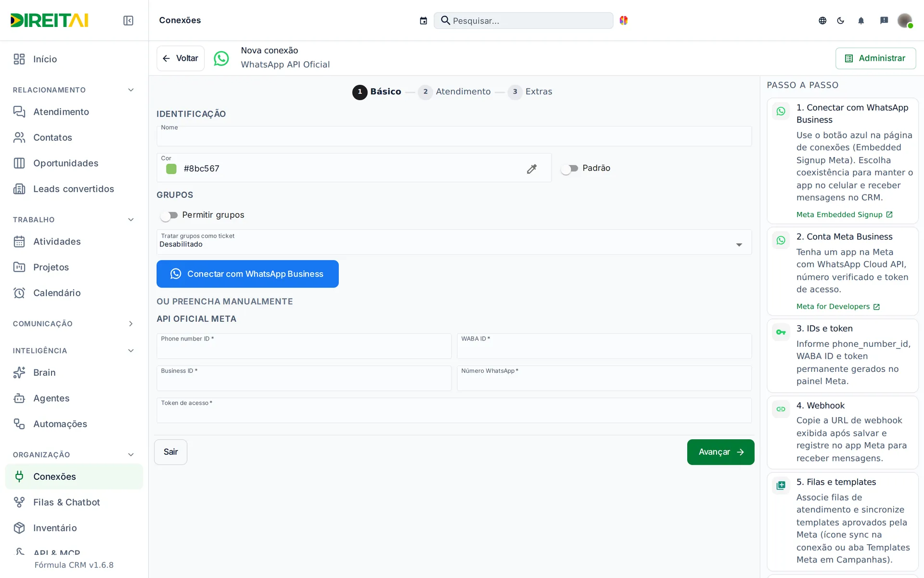The width and height of the screenshot is (924, 578).
Task: Focus the Phone number ID field
Action: [x=304, y=346]
